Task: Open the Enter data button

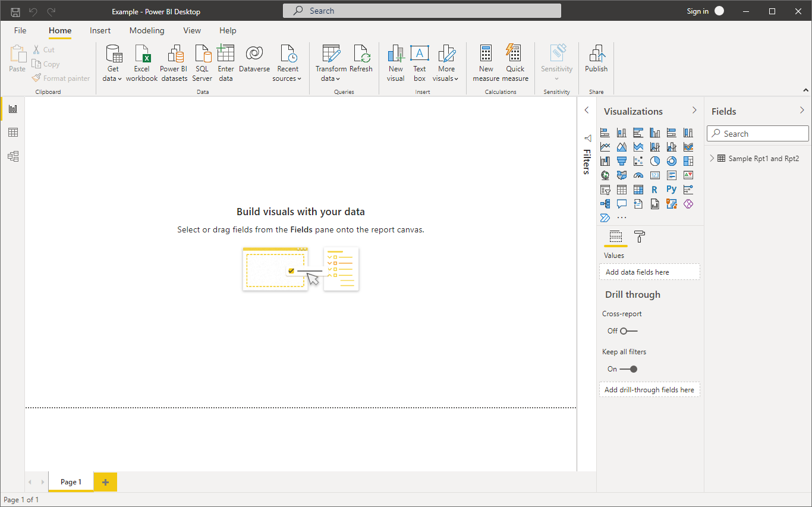Action: coord(226,62)
